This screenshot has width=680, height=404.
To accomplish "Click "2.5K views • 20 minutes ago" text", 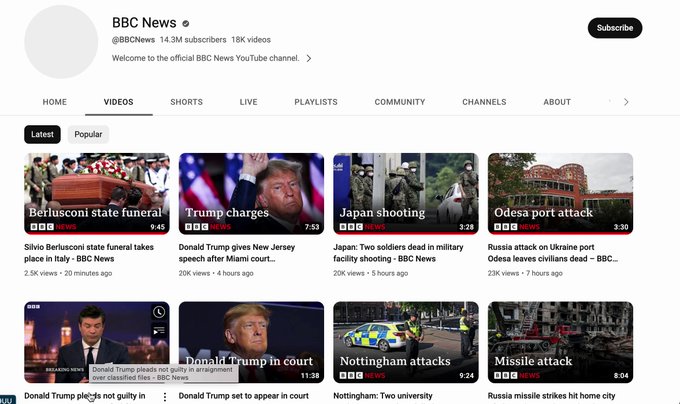I will click(68, 273).
